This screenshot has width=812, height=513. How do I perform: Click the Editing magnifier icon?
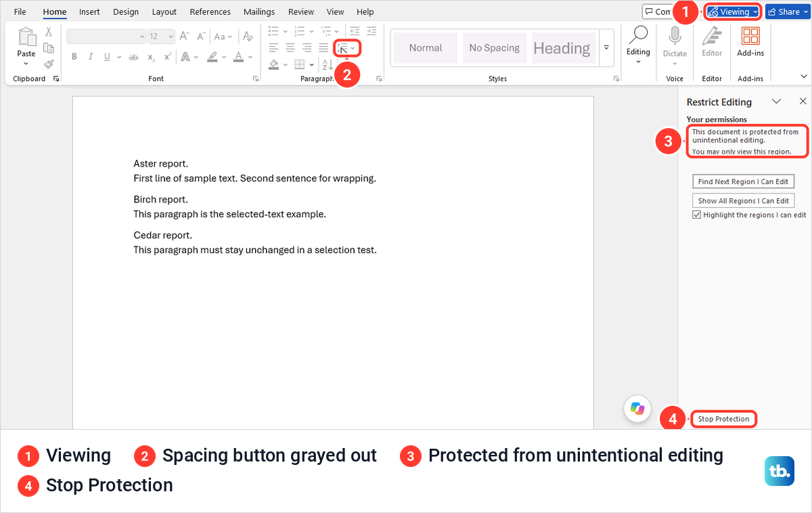pyautogui.click(x=638, y=35)
